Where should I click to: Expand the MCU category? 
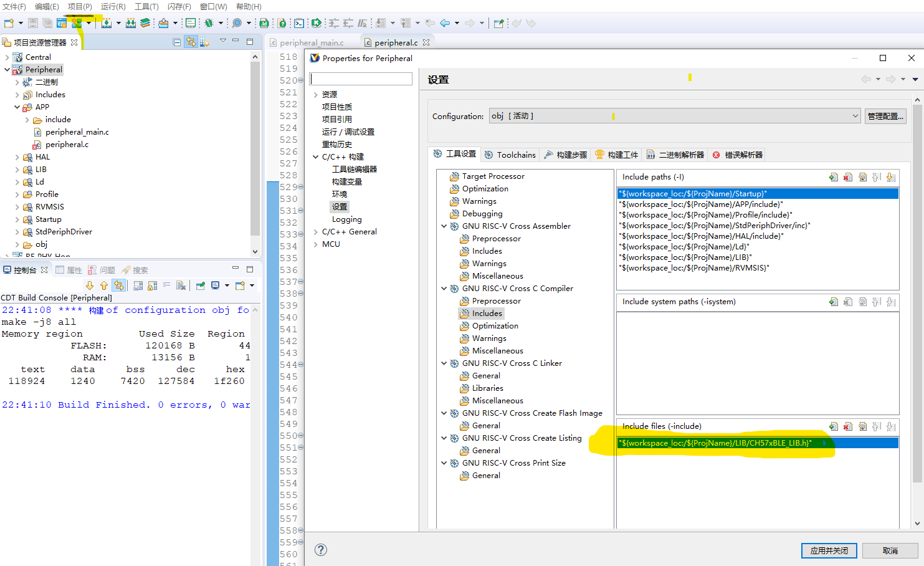pyautogui.click(x=315, y=244)
